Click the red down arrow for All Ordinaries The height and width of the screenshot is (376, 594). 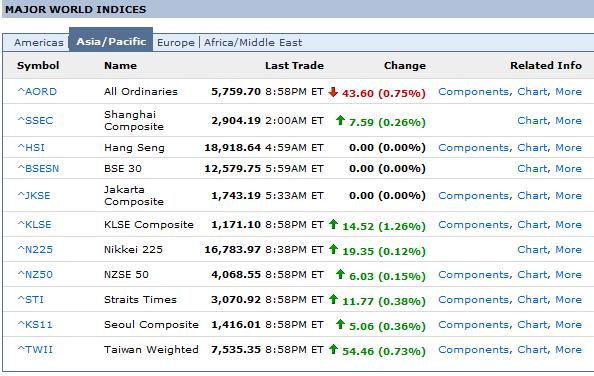tap(333, 92)
